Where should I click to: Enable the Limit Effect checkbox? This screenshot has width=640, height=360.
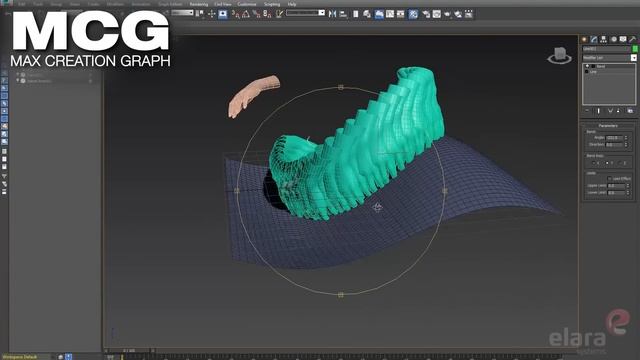click(x=609, y=178)
